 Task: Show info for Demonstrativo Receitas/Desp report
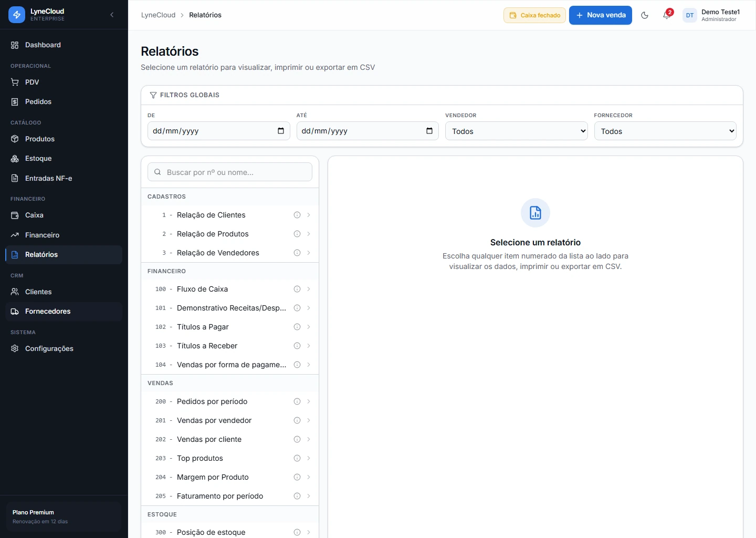[x=297, y=308]
